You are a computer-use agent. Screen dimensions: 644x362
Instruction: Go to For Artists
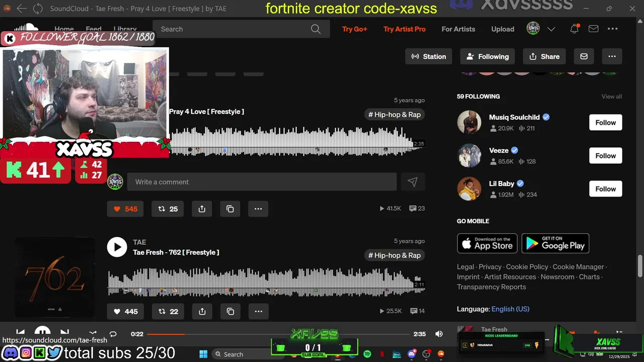pyautogui.click(x=458, y=29)
